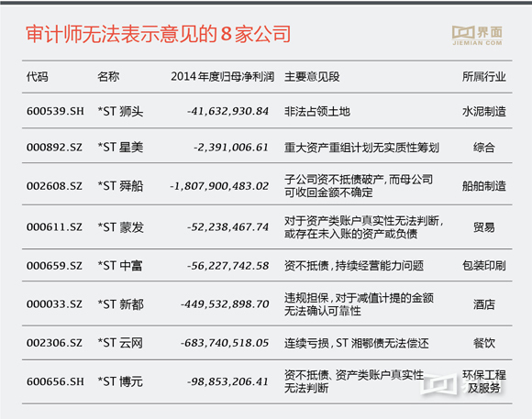Click company name *ST 星美
The height and width of the screenshot is (419, 532).
coord(120,148)
